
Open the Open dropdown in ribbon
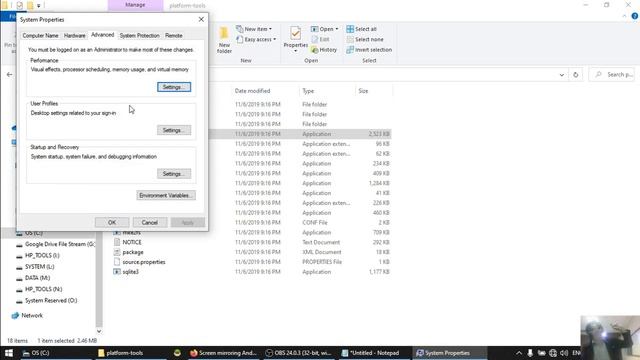click(x=324, y=29)
